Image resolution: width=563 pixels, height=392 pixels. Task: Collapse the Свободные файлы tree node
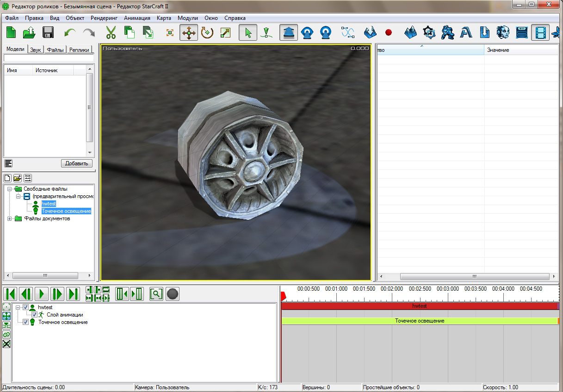(10, 189)
